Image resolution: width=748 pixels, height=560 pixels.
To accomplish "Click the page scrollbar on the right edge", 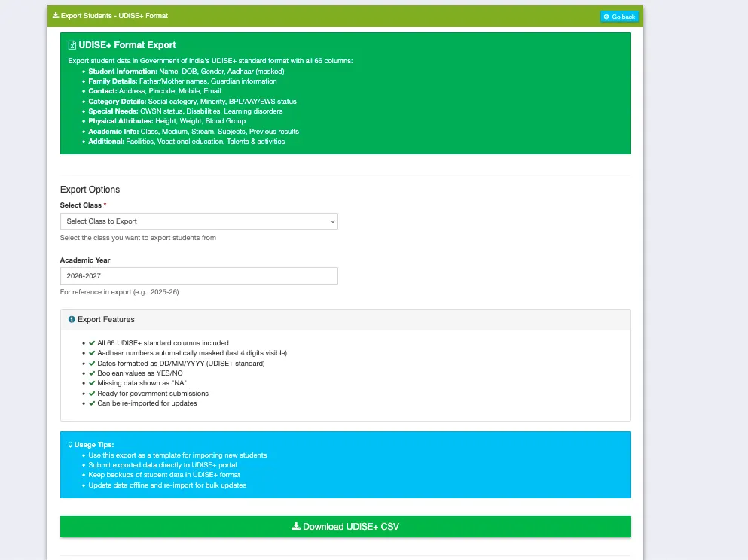I will coord(744,280).
